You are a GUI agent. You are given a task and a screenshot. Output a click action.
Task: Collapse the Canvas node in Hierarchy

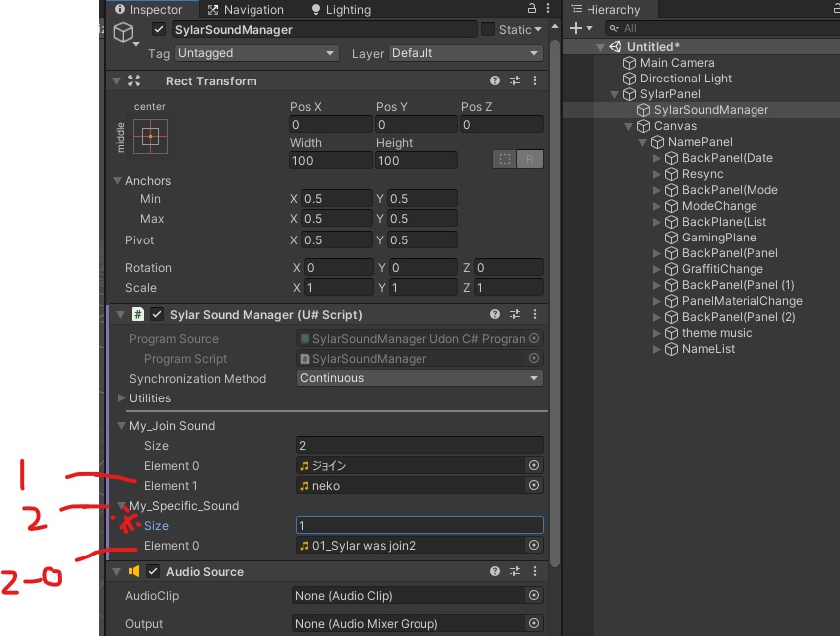pos(629,126)
